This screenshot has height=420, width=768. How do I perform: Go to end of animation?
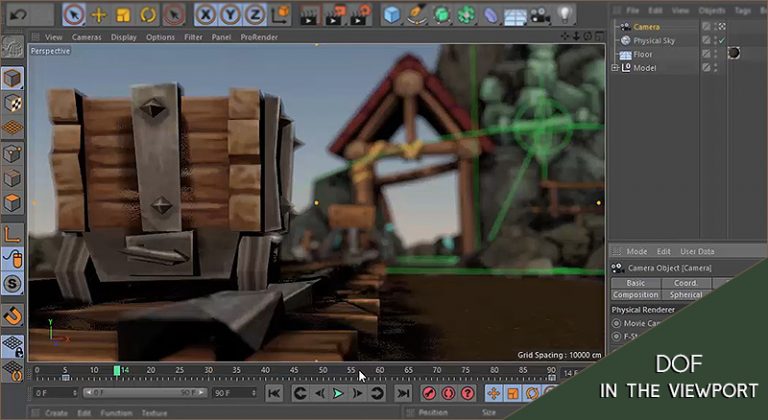click(403, 393)
